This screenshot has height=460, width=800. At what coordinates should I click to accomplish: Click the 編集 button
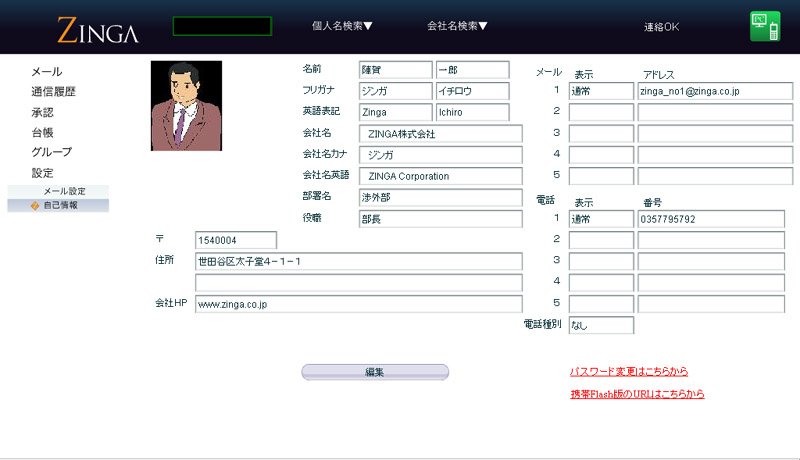click(375, 372)
